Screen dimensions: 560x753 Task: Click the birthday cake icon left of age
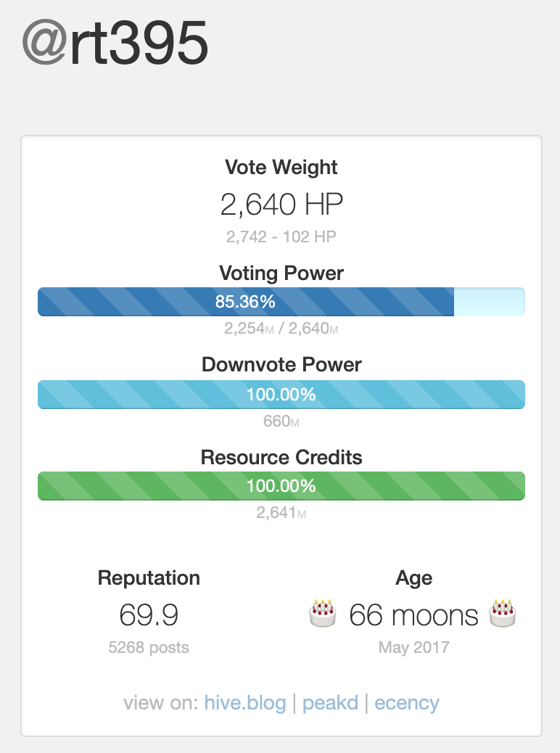click(322, 614)
